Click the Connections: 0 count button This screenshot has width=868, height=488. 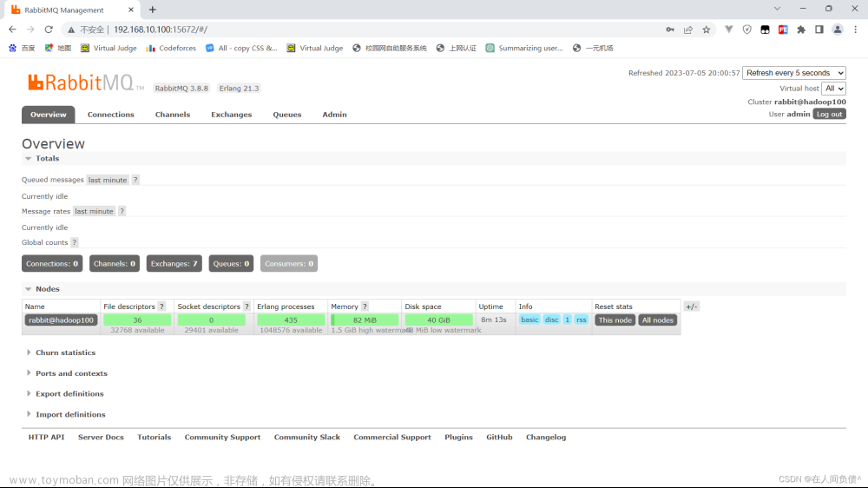(x=52, y=264)
